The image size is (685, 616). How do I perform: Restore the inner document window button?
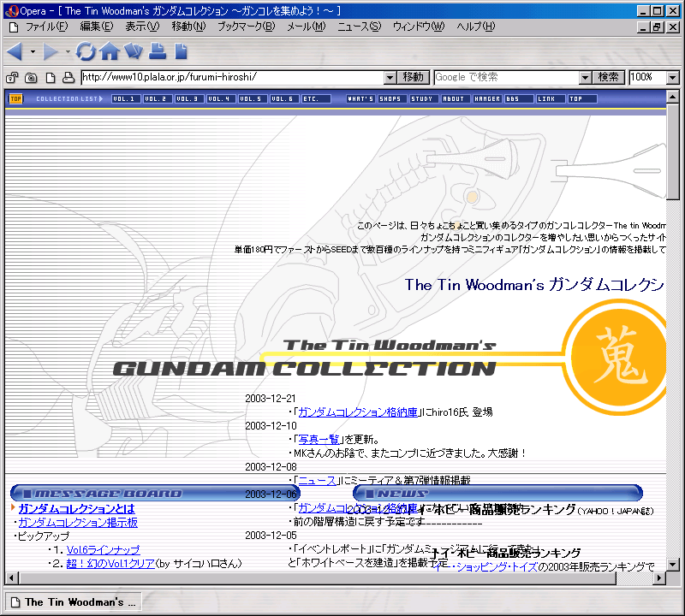[656, 27]
